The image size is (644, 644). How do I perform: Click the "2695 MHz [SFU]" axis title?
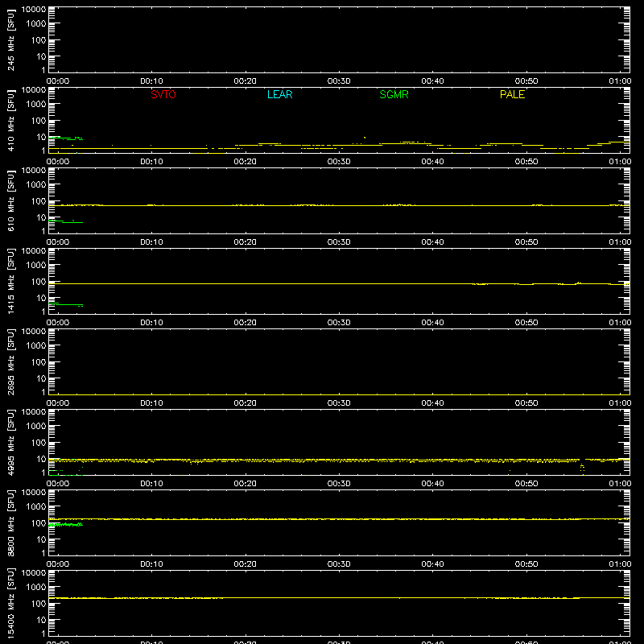11,361
